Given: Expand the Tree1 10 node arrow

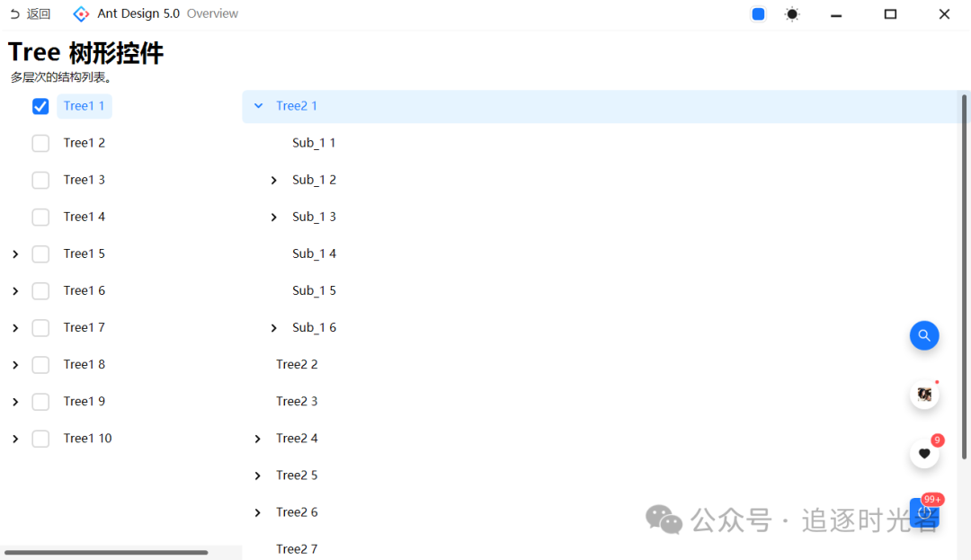Looking at the screenshot, I should [x=15, y=439].
